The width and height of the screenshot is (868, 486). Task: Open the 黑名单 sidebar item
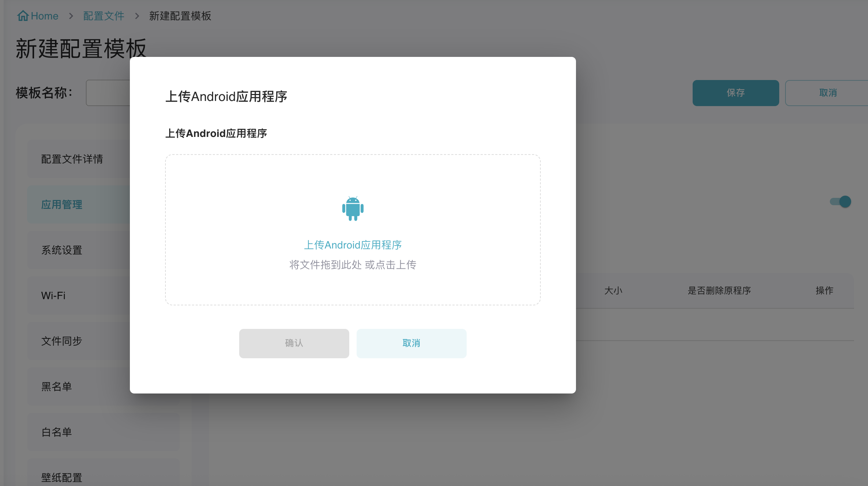tap(56, 387)
